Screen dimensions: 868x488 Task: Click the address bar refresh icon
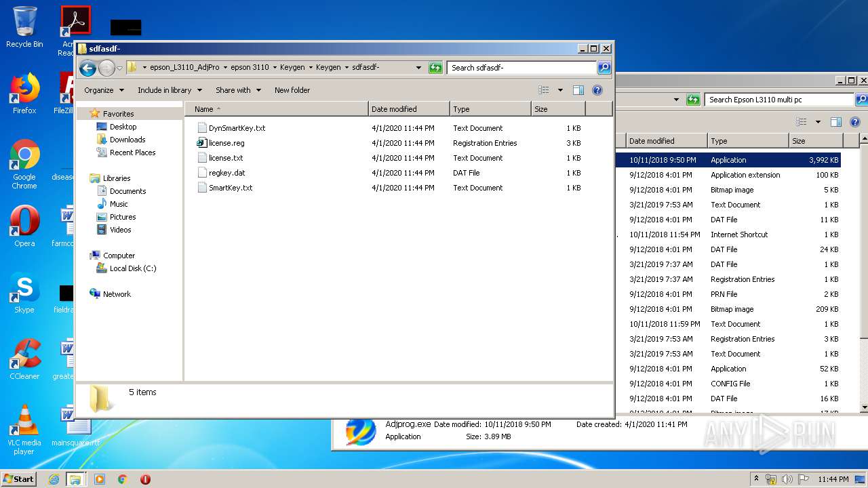[x=435, y=68]
